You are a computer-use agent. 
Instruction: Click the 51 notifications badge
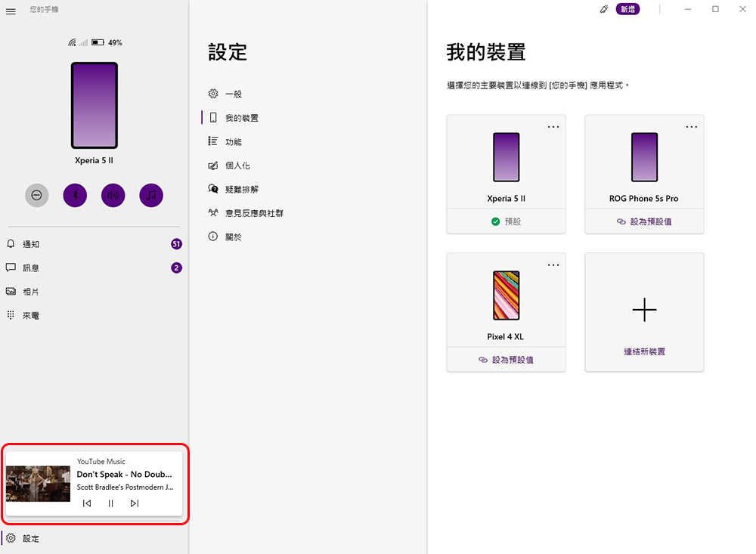(176, 244)
